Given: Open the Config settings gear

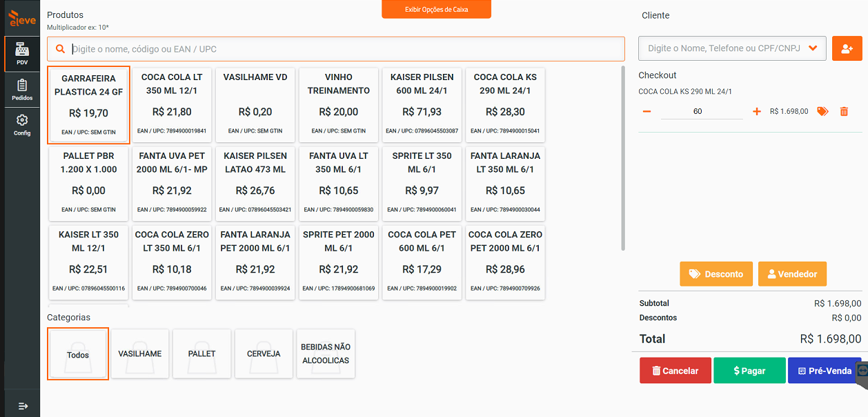Looking at the screenshot, I should pyautogui.click(x=22, y=124).
